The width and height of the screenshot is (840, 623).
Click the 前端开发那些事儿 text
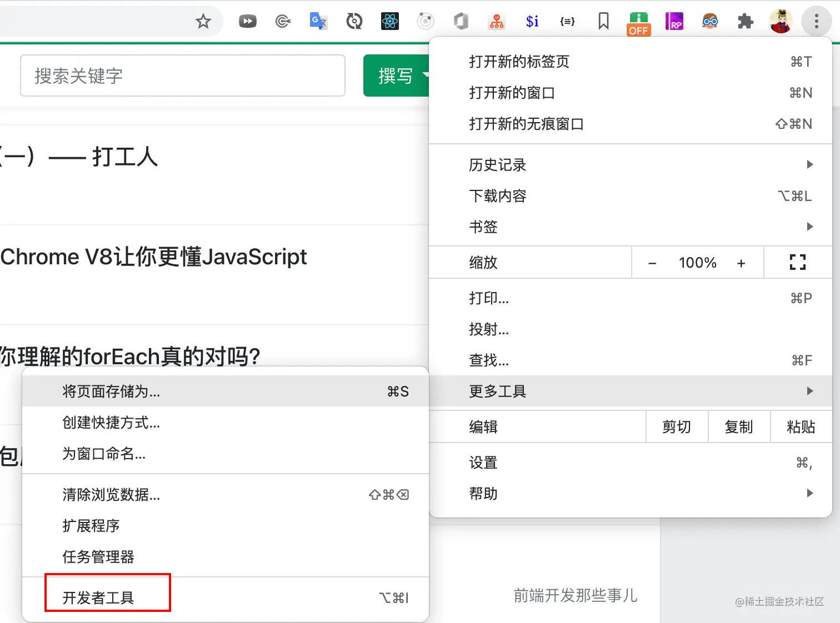tap(575, 596)
